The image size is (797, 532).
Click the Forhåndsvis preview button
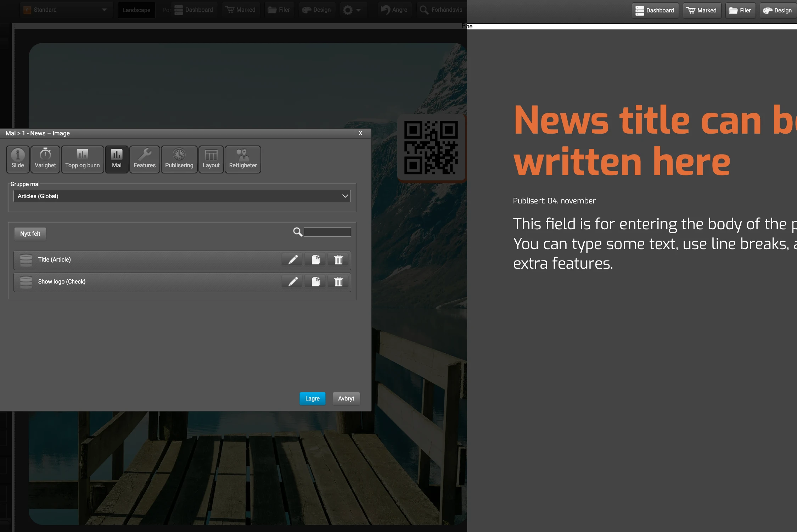tap(441, 10)
